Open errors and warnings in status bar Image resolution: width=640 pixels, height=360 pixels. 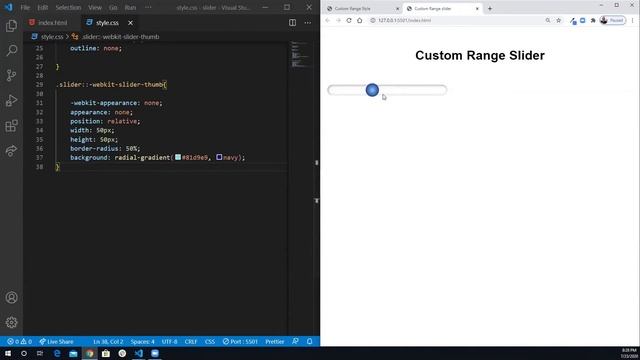(x=20, y=342)
